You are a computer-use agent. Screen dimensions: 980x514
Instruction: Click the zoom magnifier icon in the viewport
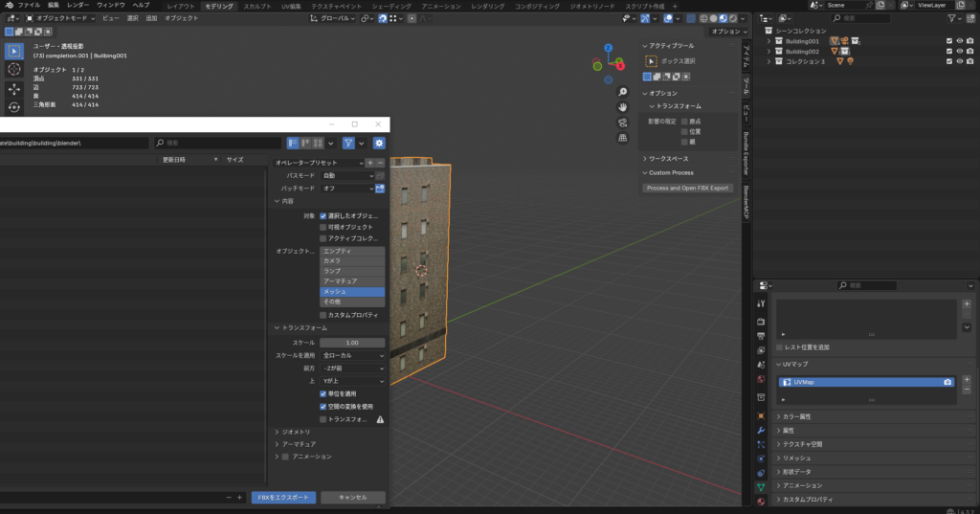622,93
